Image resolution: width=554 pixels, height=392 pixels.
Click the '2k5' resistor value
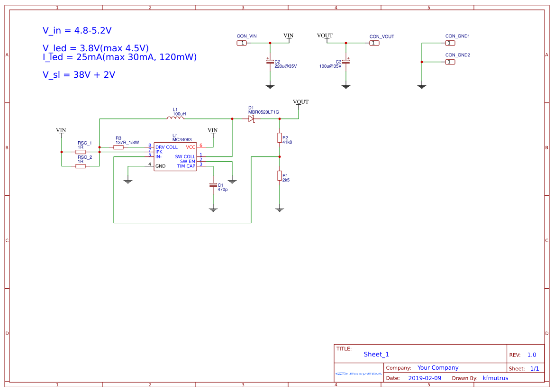coord(286,180)
